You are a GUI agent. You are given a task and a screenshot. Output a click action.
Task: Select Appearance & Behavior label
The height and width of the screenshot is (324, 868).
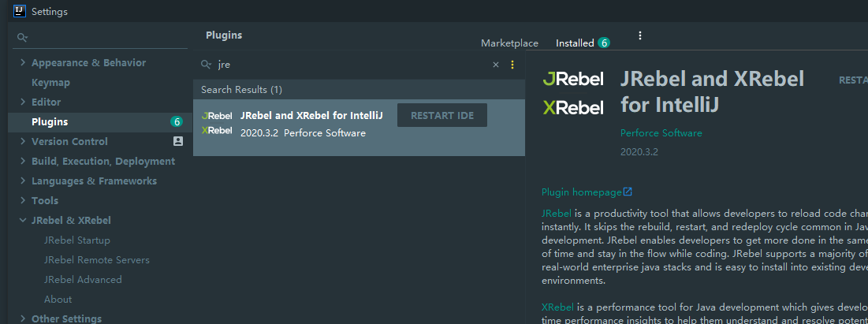tap(88, 62)
